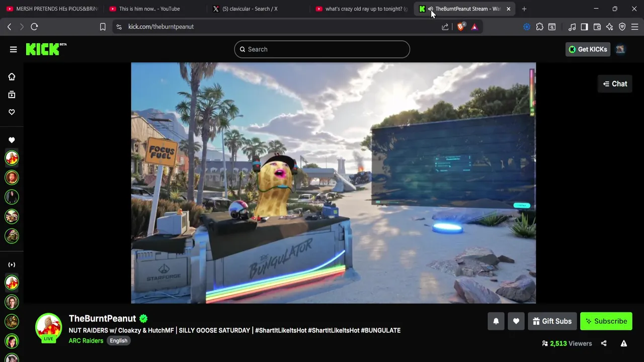The width and height of the screenshot is (644, 362).
Task: Close TheBurntPeanut Stream tab
Action: (508, 9)
